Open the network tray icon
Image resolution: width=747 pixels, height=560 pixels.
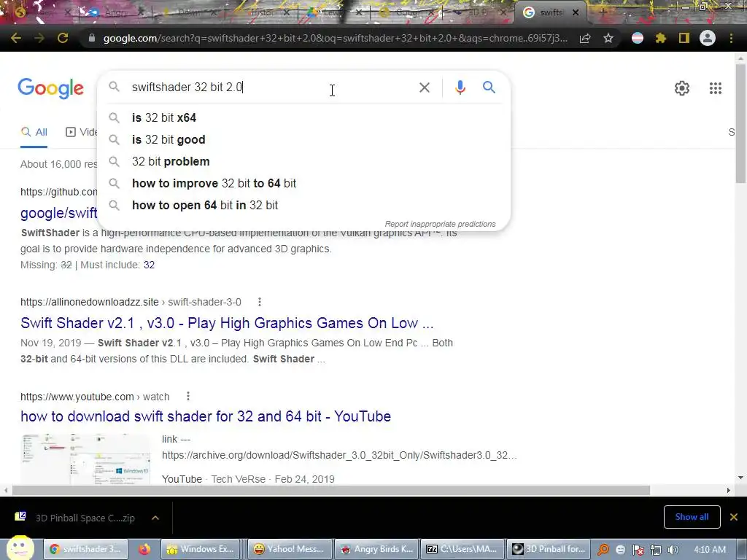[x=656, y=550]
